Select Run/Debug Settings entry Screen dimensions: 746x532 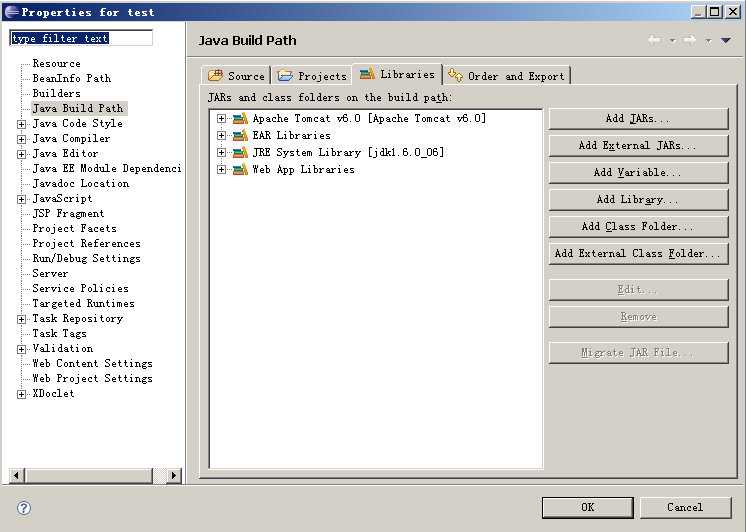coord(86,259)
